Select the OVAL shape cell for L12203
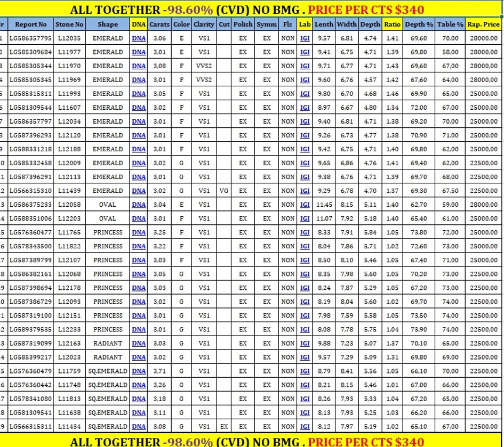Image resolution: width=504 pixels, height=447 pixels. [108, 218]
